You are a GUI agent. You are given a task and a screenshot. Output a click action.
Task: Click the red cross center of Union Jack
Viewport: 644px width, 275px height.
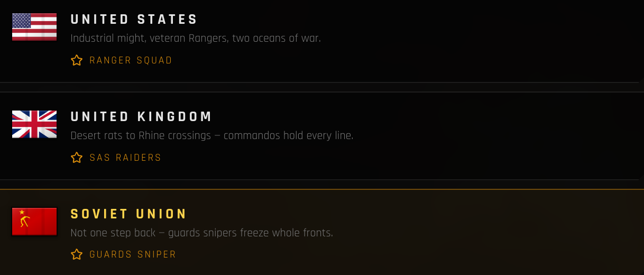click(x=34, y=124)
